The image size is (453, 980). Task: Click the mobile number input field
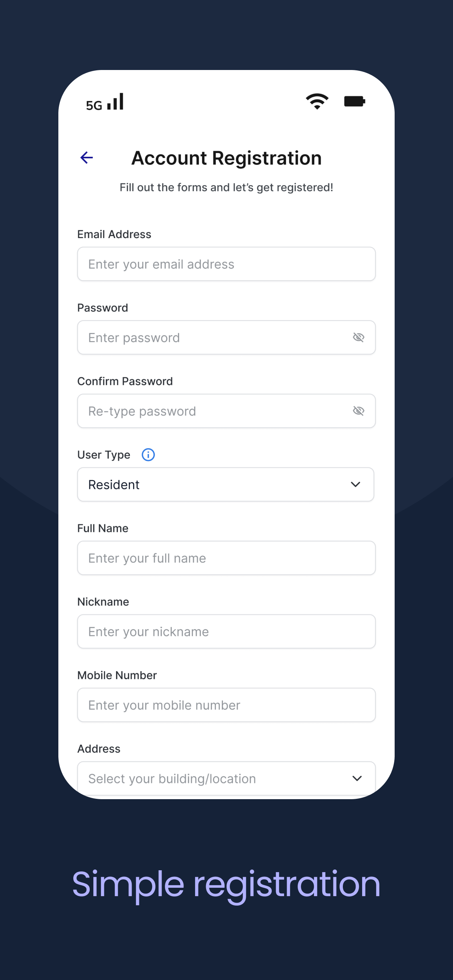(226, 705)
